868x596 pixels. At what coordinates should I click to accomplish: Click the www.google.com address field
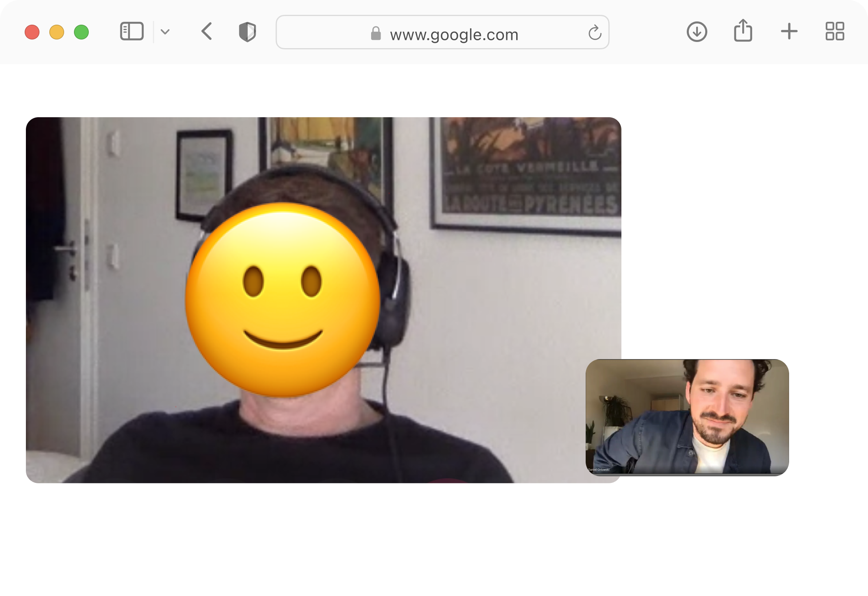click(x=454, y=34)
